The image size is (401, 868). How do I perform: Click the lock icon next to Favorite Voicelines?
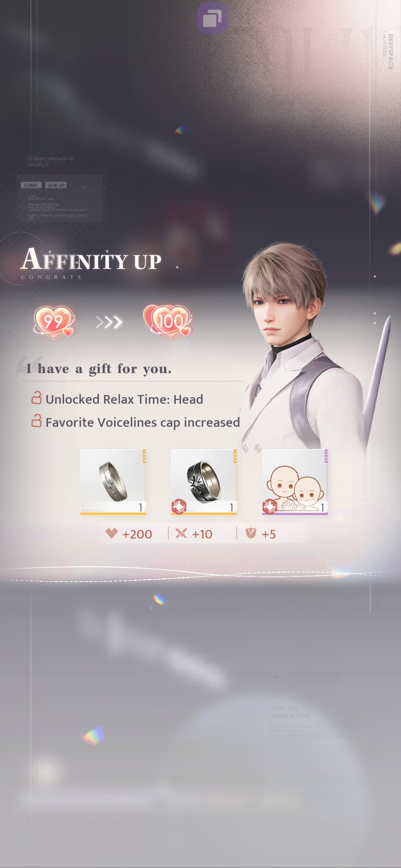pos(36,421)
